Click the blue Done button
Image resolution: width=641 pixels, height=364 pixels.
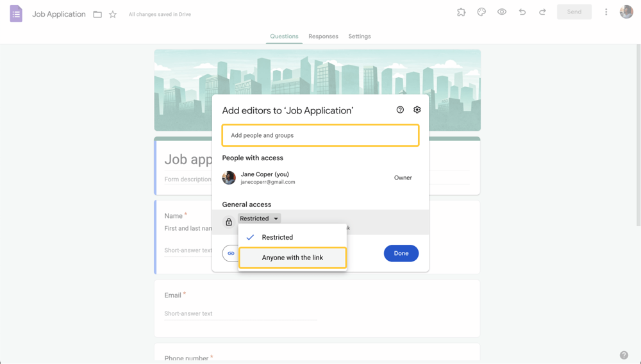(401, 253)
